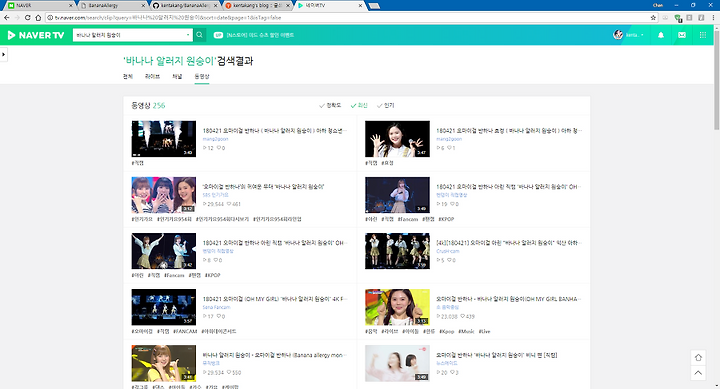Select the 동영상 results tab
The width and height of the screenshot is (720, 389).
coord(202,77)
